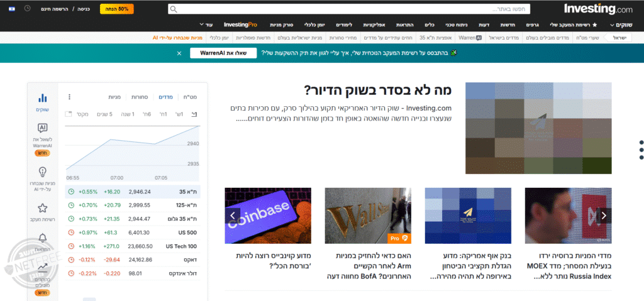Screen dimensions: 644x301
Task: Select the 1י' chart timeframe
Action: click(x=194, y=114)
